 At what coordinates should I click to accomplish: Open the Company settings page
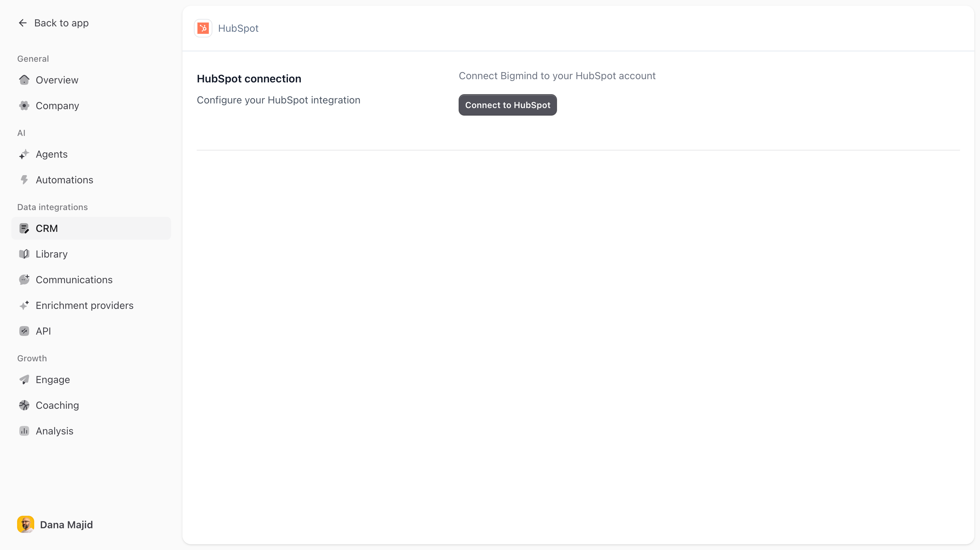(91, 106)
